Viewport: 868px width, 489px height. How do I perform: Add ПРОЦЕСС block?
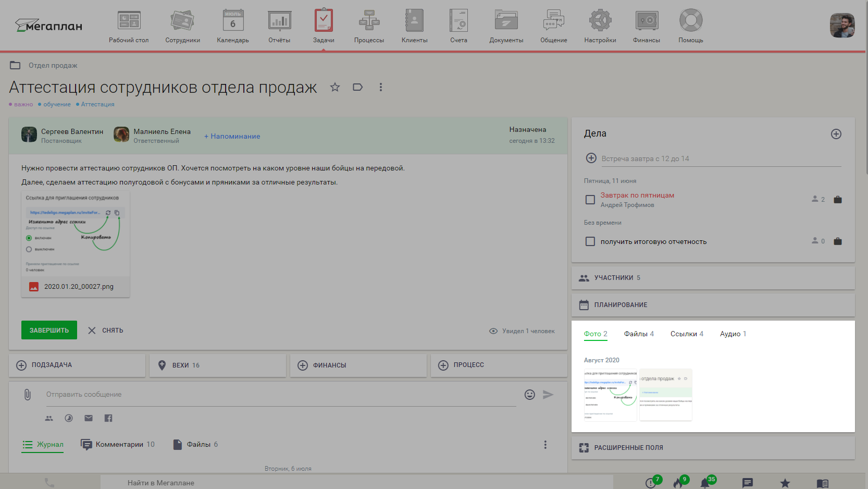tap(499, 365)
